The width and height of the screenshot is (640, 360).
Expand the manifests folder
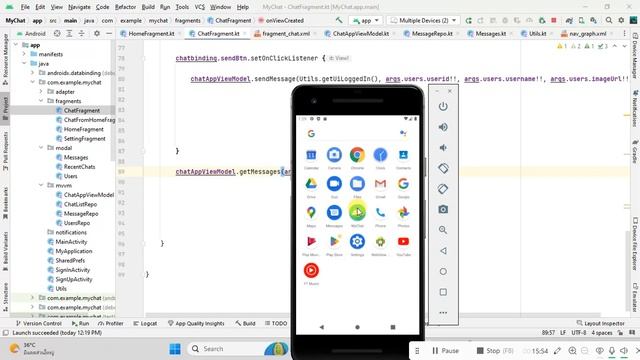coord(24,54)
